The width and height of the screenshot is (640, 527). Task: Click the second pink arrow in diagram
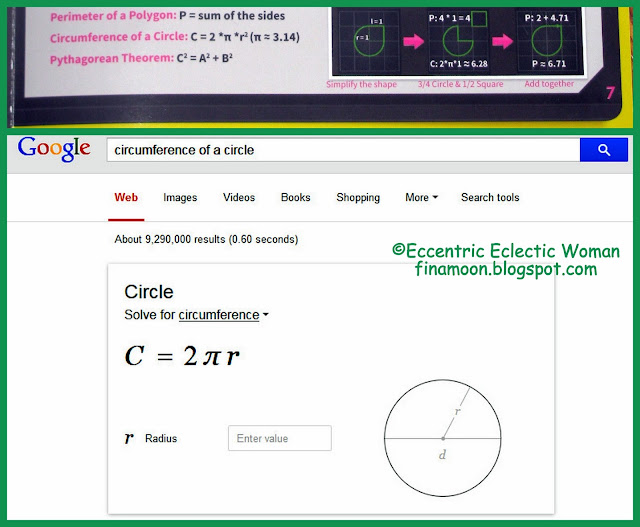click(502, 41)
